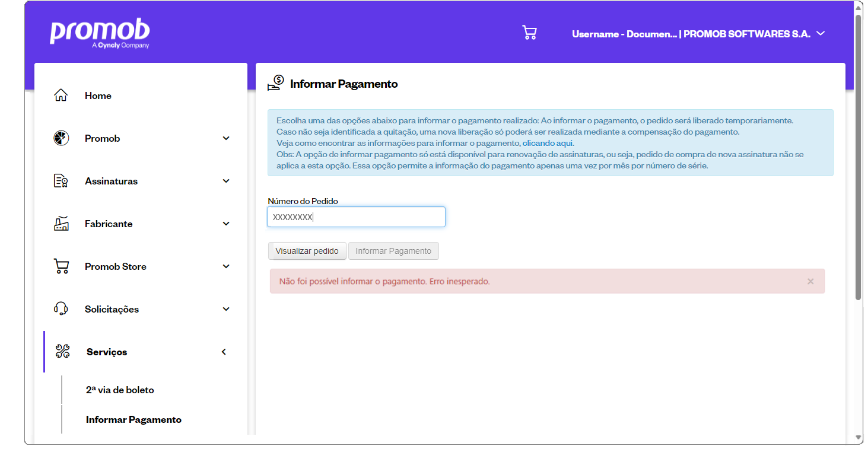Expand the Assinaturas submenu chevron

click(226, 181)
